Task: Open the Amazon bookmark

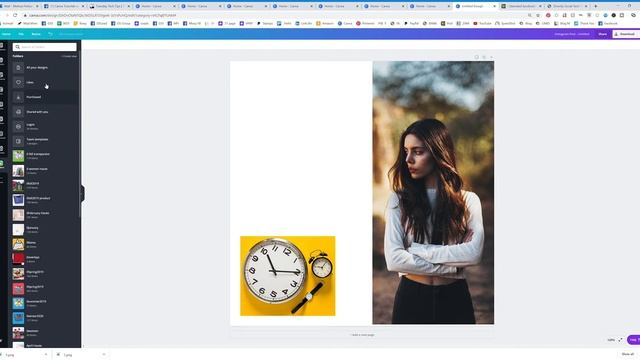Action: coord(325,24)
